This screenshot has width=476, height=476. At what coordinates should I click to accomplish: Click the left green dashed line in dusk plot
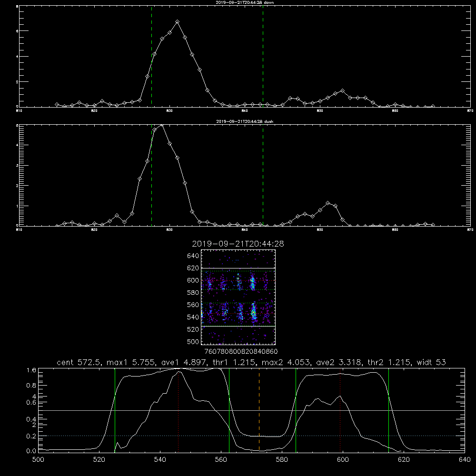click(x=151, y=175)
